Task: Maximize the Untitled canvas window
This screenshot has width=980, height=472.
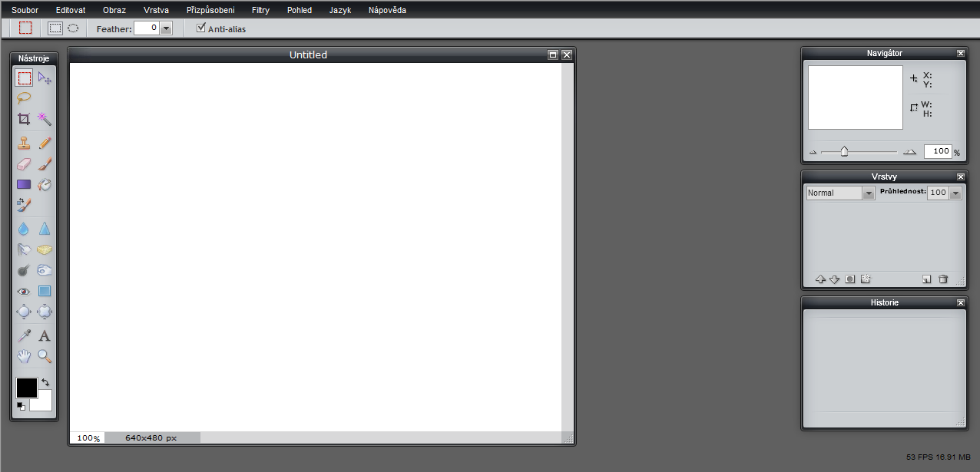Action: pyautogui.click(x=552, y=54)
